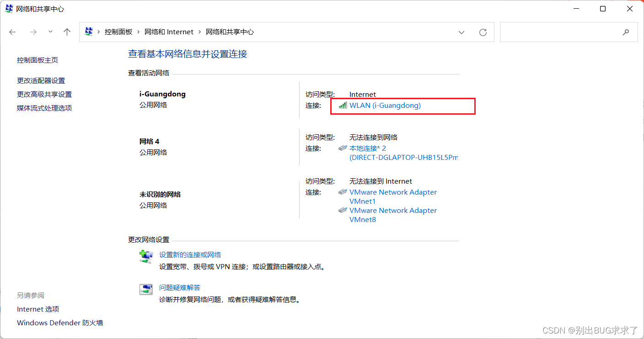
Task: Open 设置新的连接或网络 link
Action: tap(190, 255)
